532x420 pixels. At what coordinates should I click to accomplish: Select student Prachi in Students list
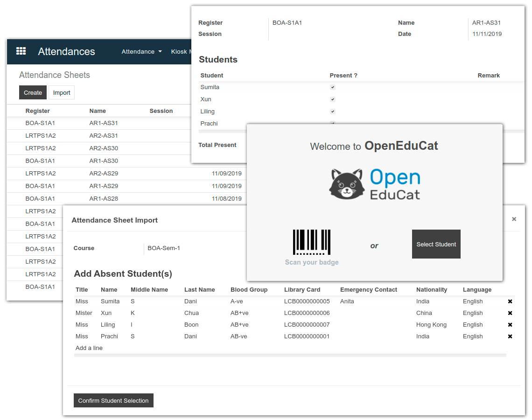coord(209,124)
